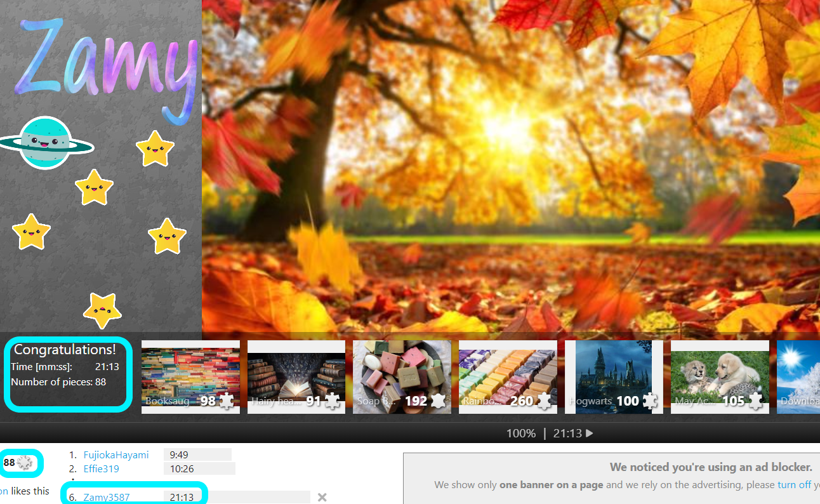Click the puzzle piece icon beside 98
Screen dimensions: 820x504
click(x=227, y=401)
